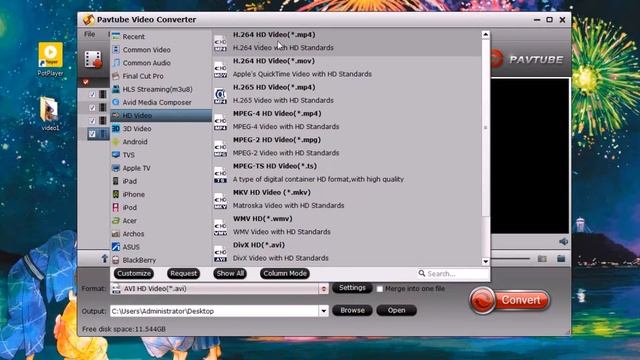Viewport: 640px width, 360px height.
Task: Select the Apple TV category
Action: coord(161,168)
